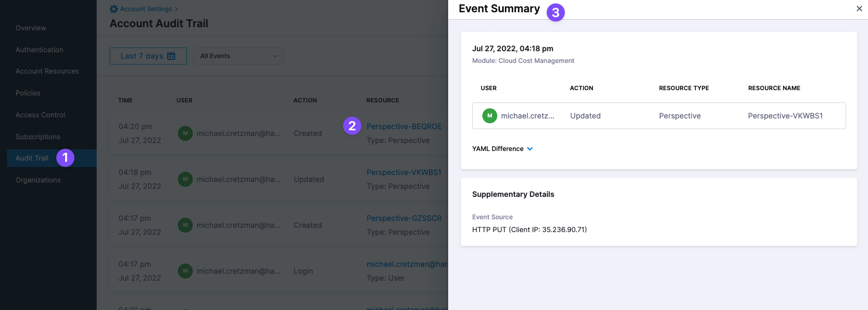
Task: Click the calendar icon in date filter
Action: pyautogui.click(x=171, y=56)
